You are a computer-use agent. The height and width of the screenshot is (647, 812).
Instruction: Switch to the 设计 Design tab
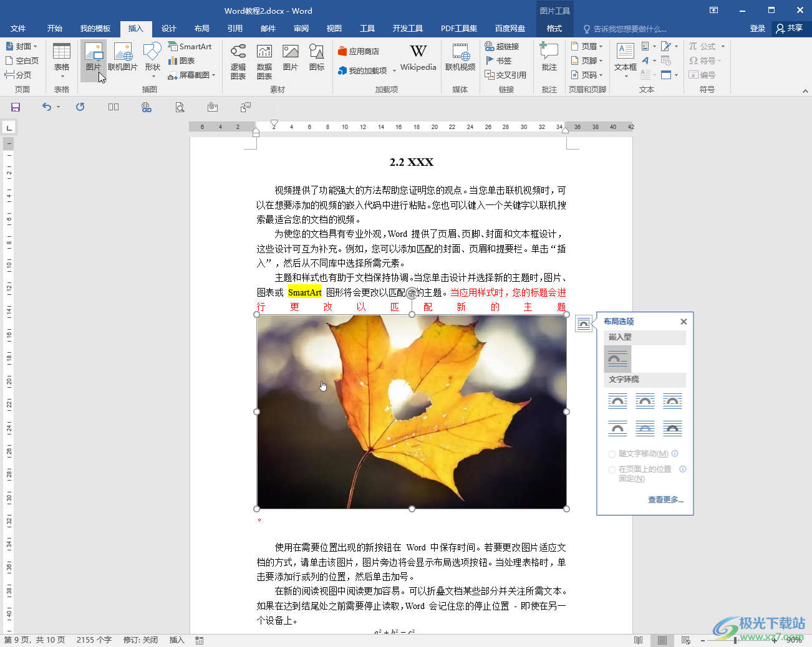pos(169,29)
